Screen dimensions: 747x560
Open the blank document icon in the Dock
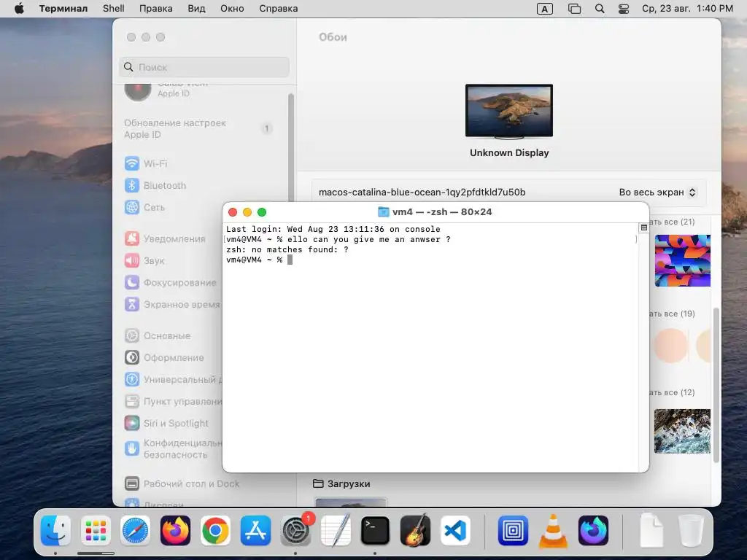point(651,530)
